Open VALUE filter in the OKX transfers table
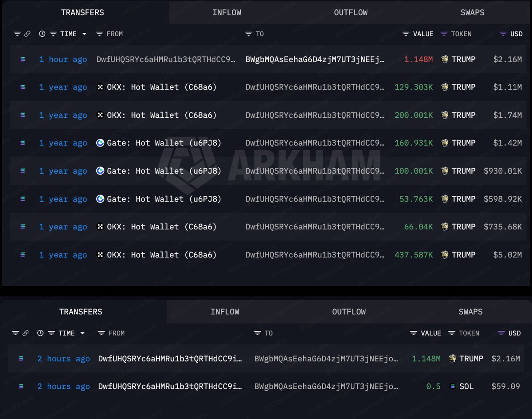 point(406,34)
